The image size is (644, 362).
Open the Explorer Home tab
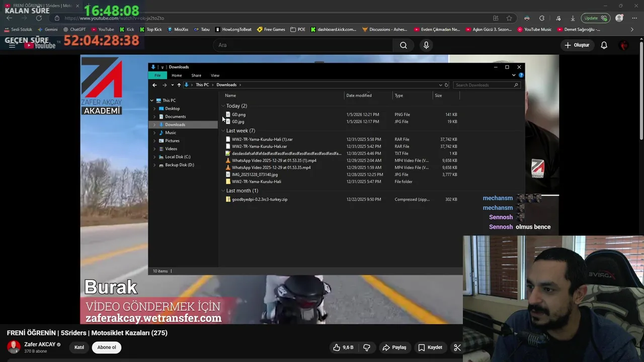click(177, 75)
